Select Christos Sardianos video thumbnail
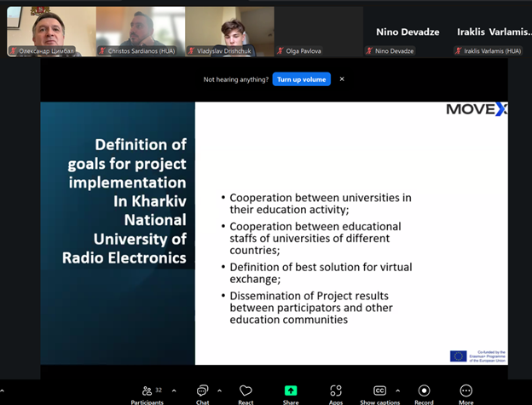The width and height of the screenshot is (532, 405). (141, 31)
